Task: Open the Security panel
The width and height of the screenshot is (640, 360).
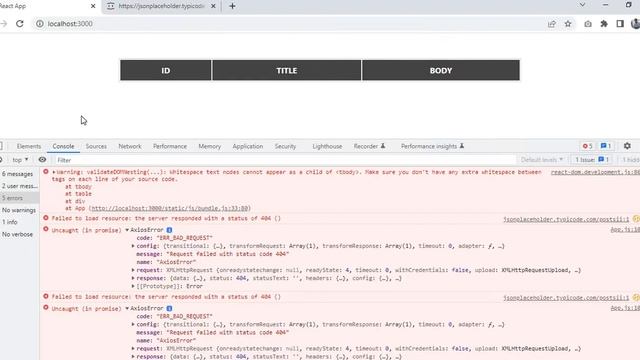Action: 285,146
